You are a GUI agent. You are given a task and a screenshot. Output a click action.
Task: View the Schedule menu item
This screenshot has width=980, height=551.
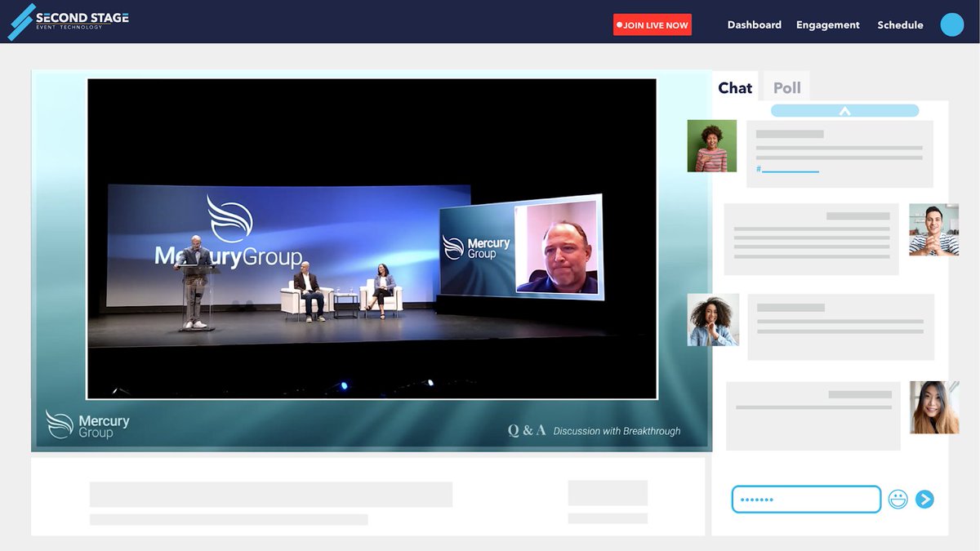[x=899, y=25]
